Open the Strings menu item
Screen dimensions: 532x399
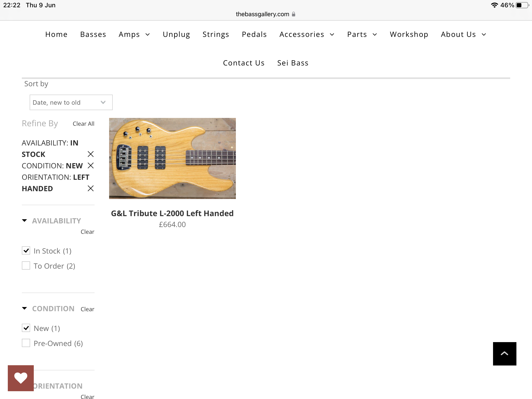click(216, 35)
